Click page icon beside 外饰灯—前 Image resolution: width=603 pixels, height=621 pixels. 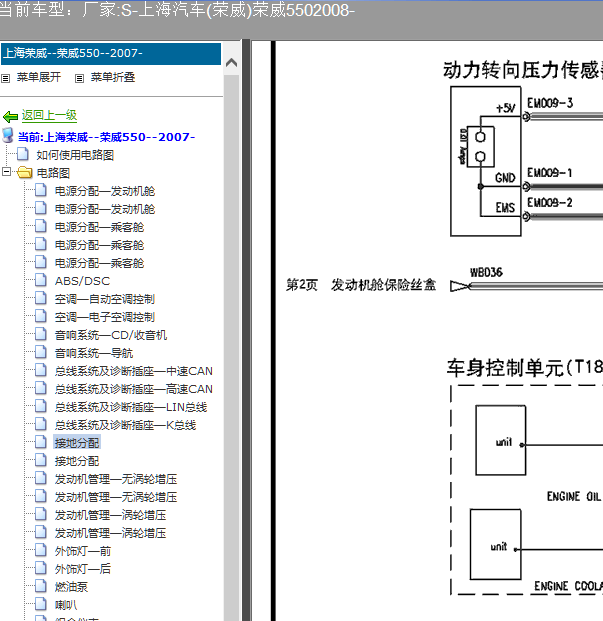click(x=41, y=550)
